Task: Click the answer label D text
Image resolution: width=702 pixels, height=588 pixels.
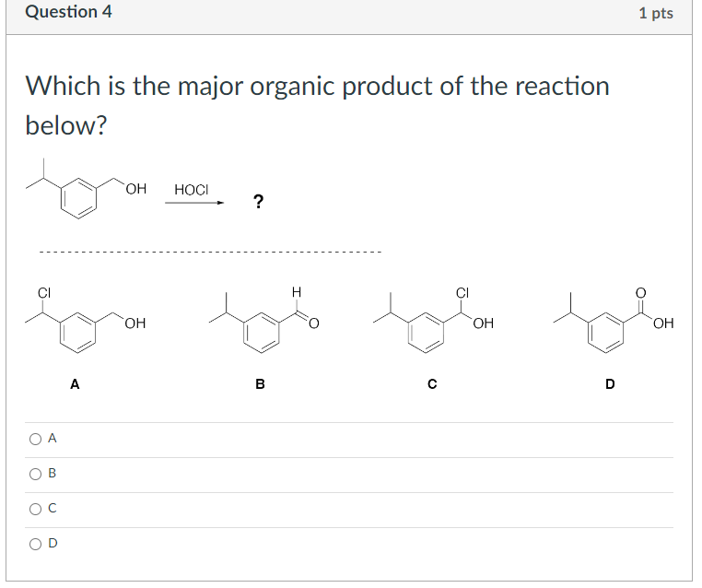Action: [x=53, y=543]
